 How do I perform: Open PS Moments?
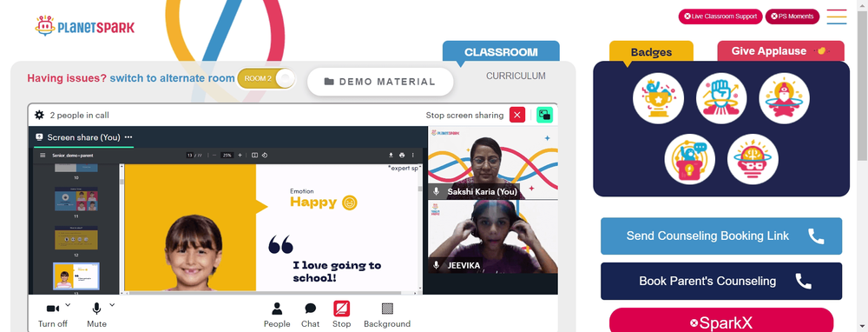[792, 17]
